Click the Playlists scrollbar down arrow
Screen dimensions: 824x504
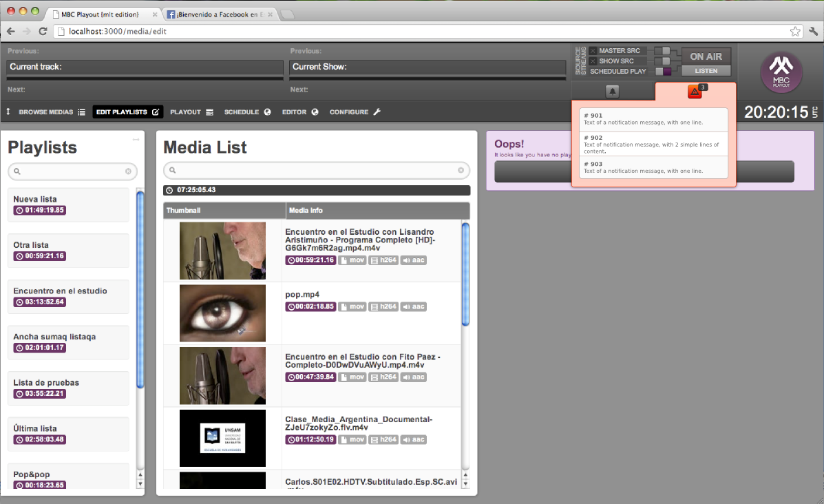tap(140, 484)
